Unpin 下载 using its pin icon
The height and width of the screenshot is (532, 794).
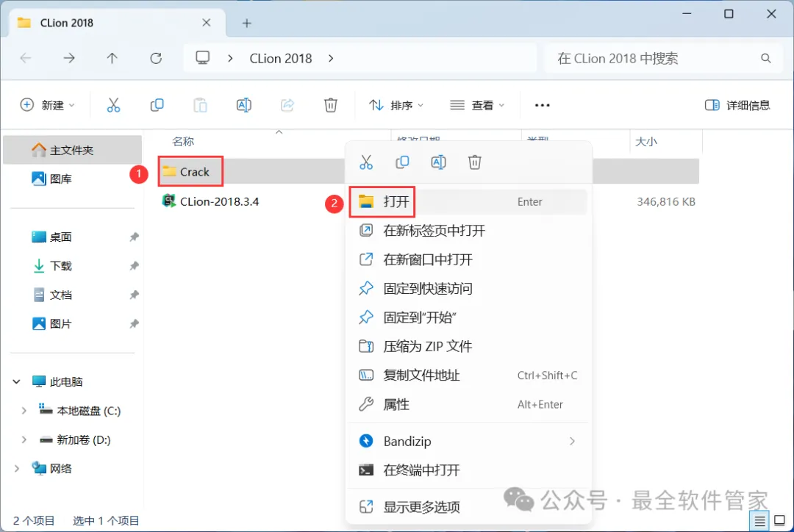click(134, 266)
